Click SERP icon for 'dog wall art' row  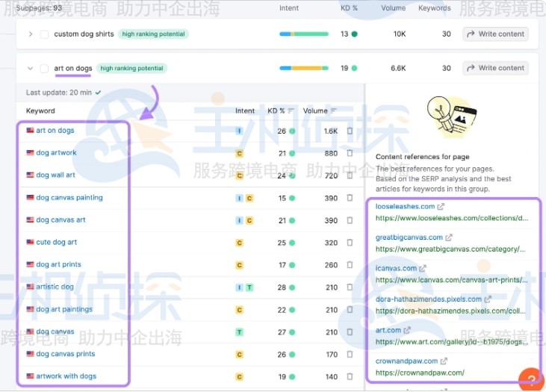(350, 175)
